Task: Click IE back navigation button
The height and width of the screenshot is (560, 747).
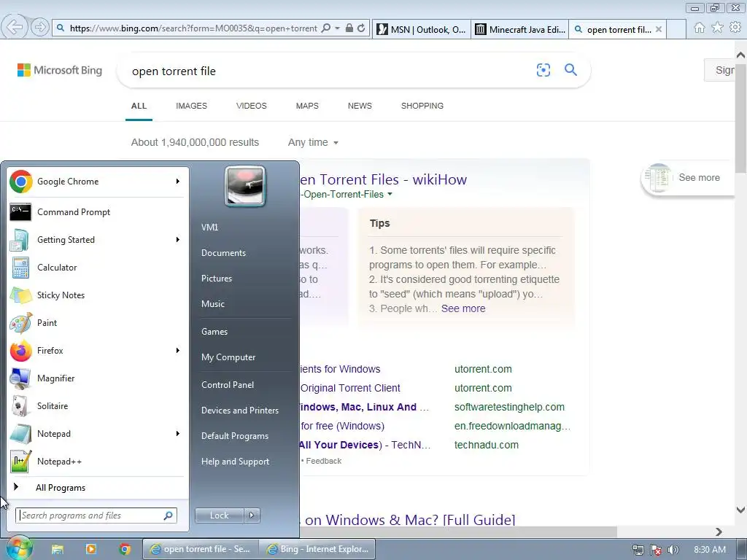Action: click(15, 27)
